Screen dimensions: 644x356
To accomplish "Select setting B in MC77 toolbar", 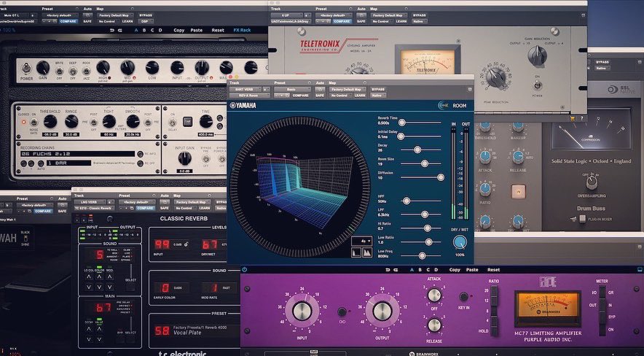I will tap(420, 270).
